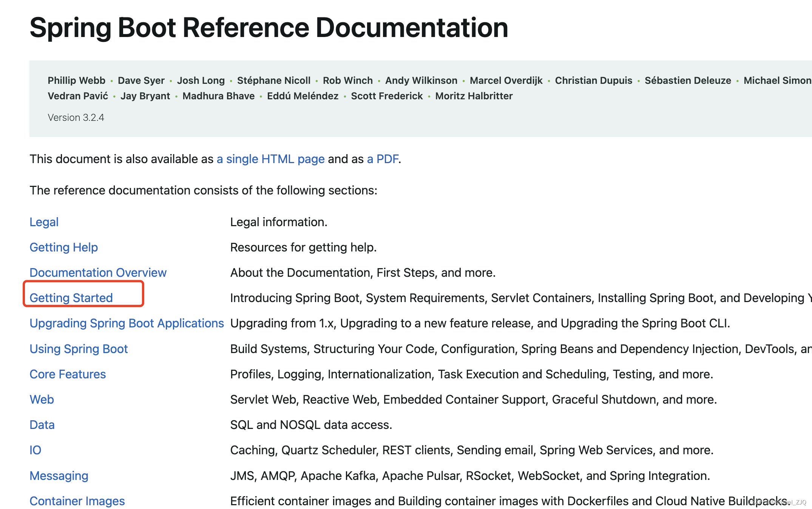This screenshot has height=509, width=812.
Task: Click the 'Legal information.' description
Action: (279, 222)
